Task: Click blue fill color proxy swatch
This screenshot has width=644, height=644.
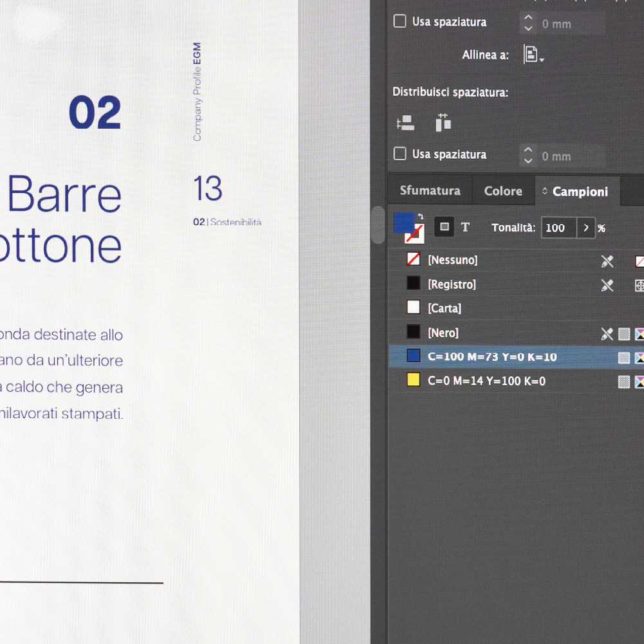Action: click(x=404, y=223)
